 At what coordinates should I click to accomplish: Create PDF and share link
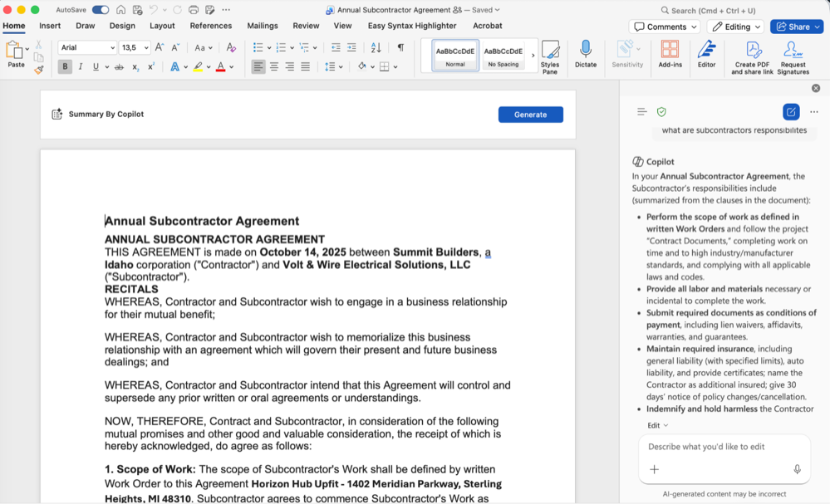click(x=752, y=57)
